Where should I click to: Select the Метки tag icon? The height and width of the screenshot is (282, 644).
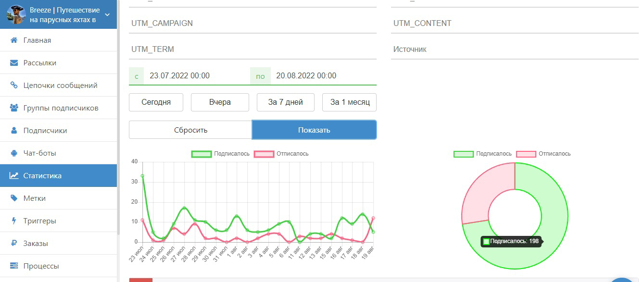pos(14,198)
